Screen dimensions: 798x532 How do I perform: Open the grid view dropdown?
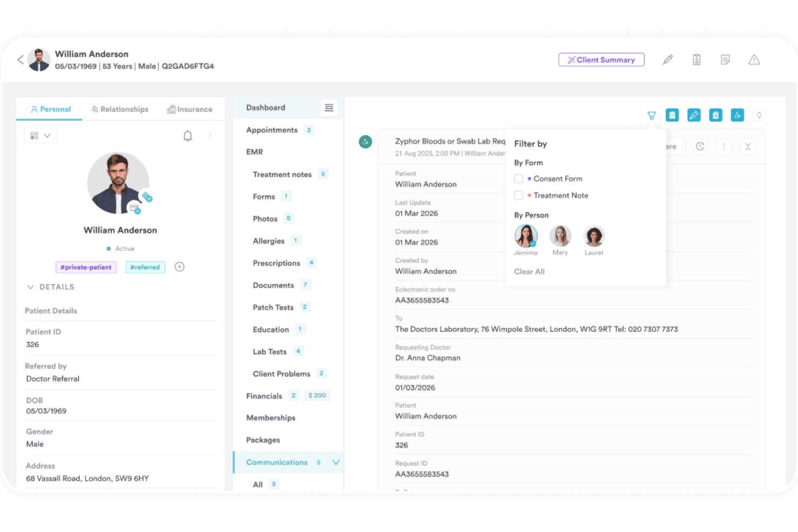pyautogui.click(x=41, y=136)
